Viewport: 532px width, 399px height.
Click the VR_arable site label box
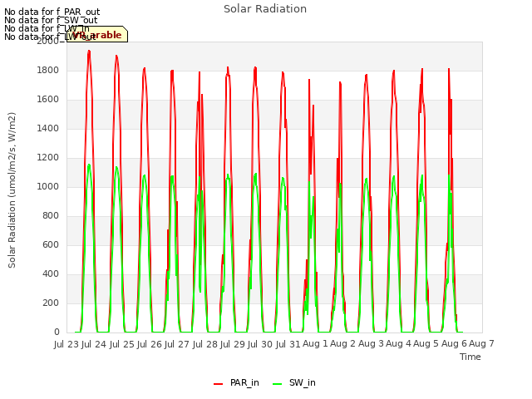pyautogui.click(x=97, y=34)
